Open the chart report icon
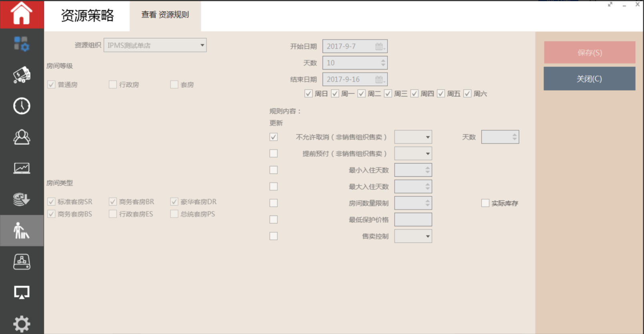This screenshot has height=334, width=644. pos(22,168)
